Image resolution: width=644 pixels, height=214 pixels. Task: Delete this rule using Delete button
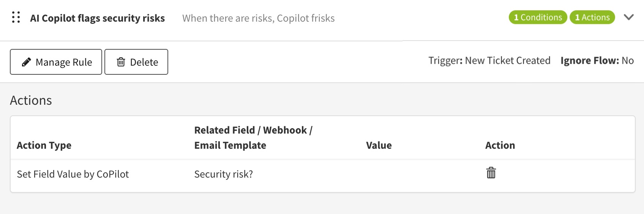[136, 62]
